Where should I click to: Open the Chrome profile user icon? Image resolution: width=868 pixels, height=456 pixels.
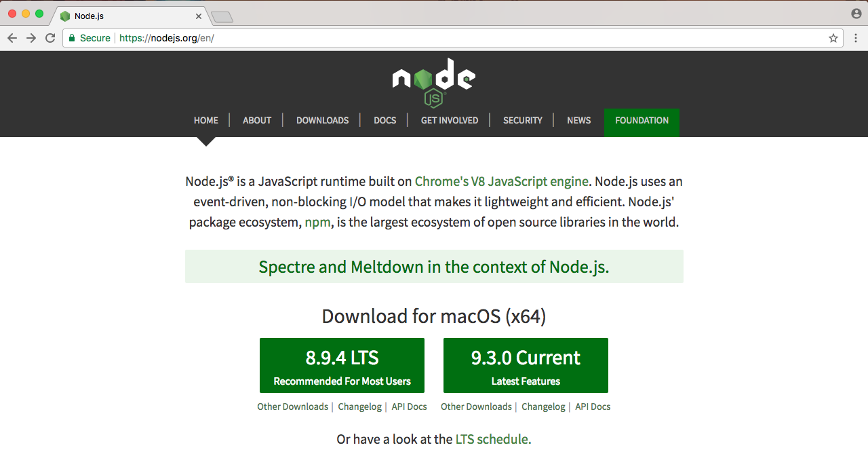856,14
